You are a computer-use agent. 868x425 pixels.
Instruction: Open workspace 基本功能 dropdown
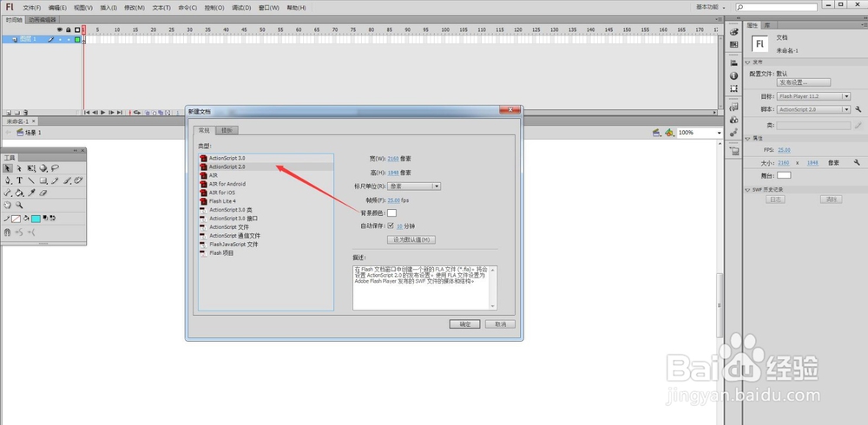(711, 7)
